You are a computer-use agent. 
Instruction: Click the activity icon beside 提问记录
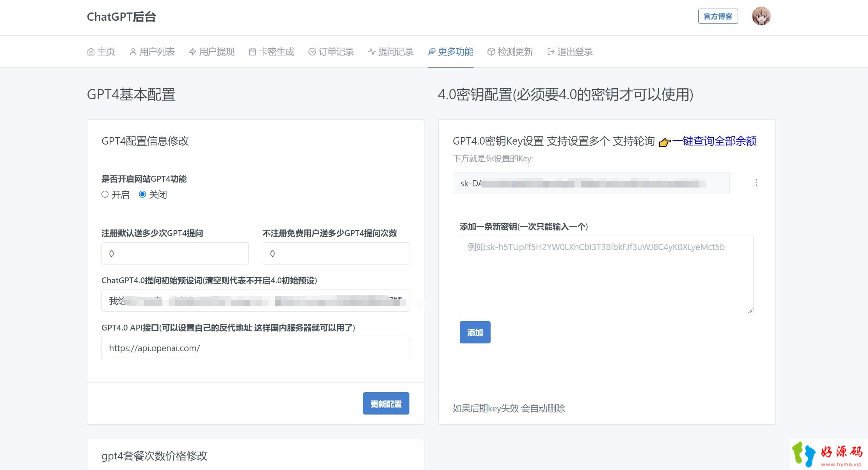[x=372, y=52]
